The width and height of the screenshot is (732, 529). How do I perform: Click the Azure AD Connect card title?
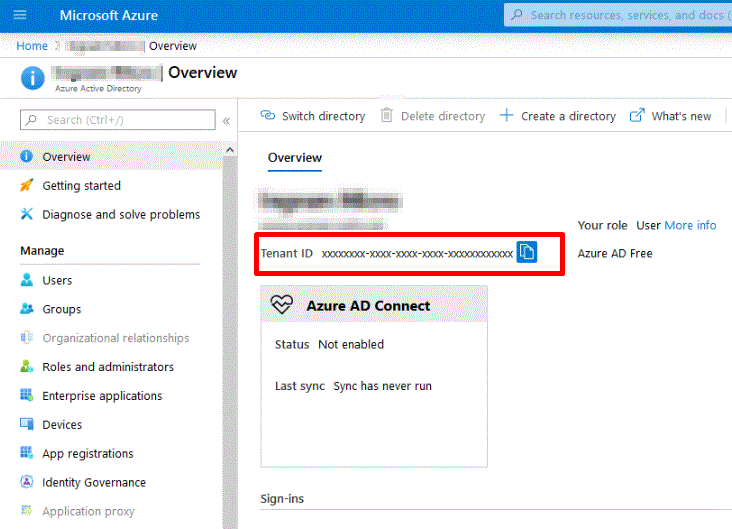[x=368, y=306]
